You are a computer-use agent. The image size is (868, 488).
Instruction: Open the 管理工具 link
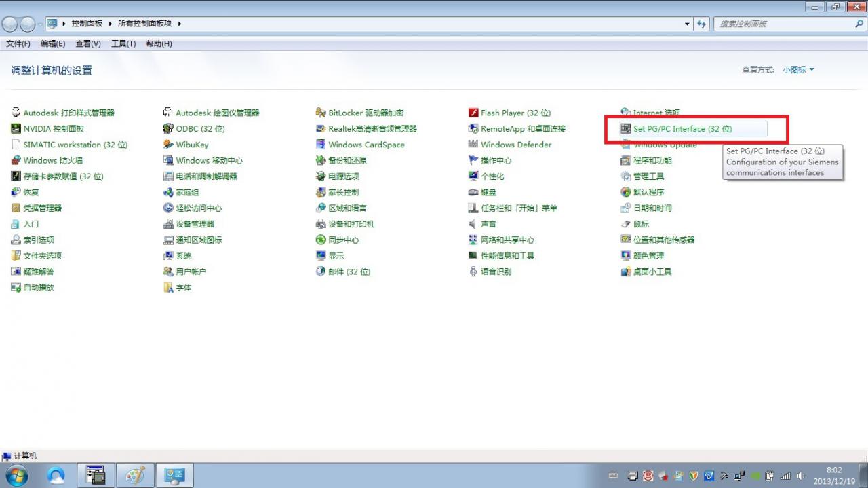649,176
